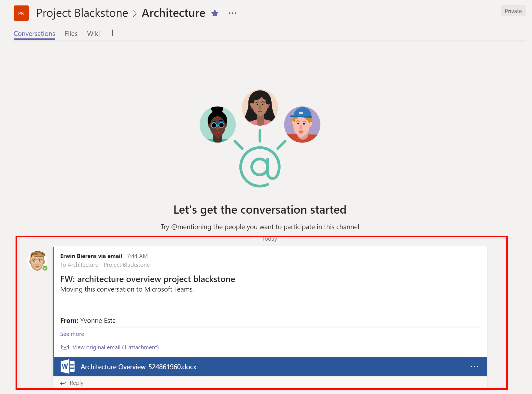Viewport: 532px width, 394px height.
Task: Click the 'Moving this conversation to Microsoft Teams.' text
Action: (x=127, y=289)
